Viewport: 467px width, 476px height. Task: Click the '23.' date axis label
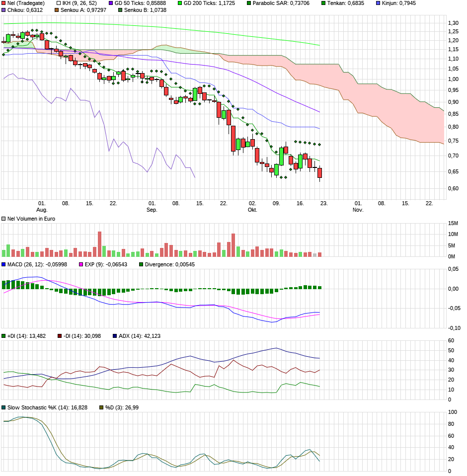tap(324, 203)
